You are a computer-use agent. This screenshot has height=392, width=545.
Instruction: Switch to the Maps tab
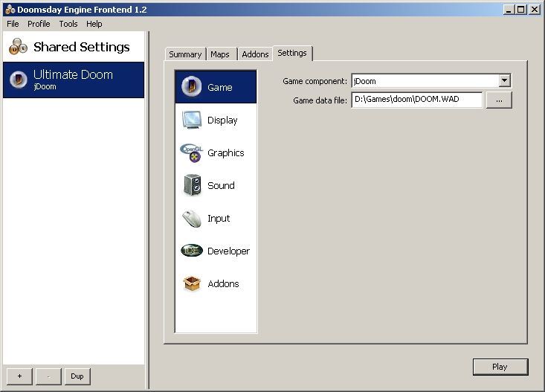pyautogui.click(x=220, y=54)
